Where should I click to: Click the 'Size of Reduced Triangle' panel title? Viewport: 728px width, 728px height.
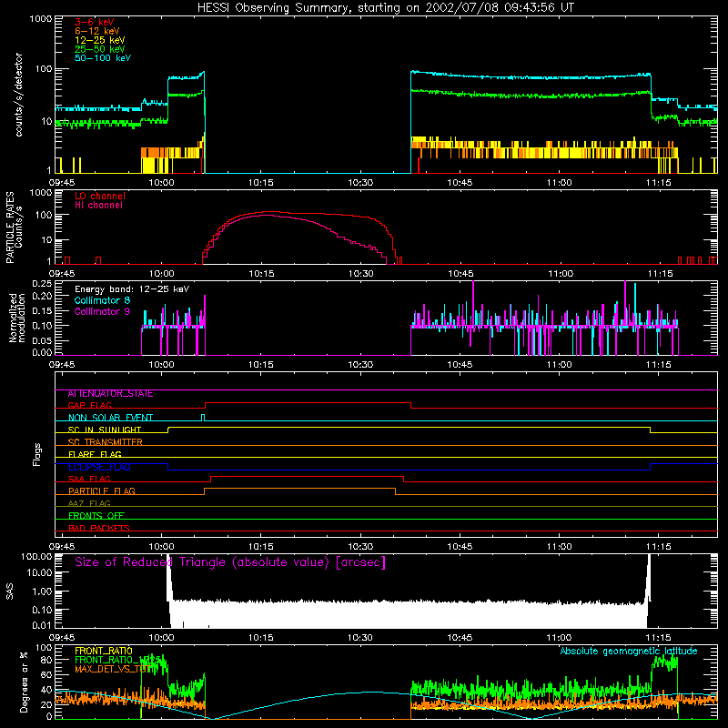230,562
